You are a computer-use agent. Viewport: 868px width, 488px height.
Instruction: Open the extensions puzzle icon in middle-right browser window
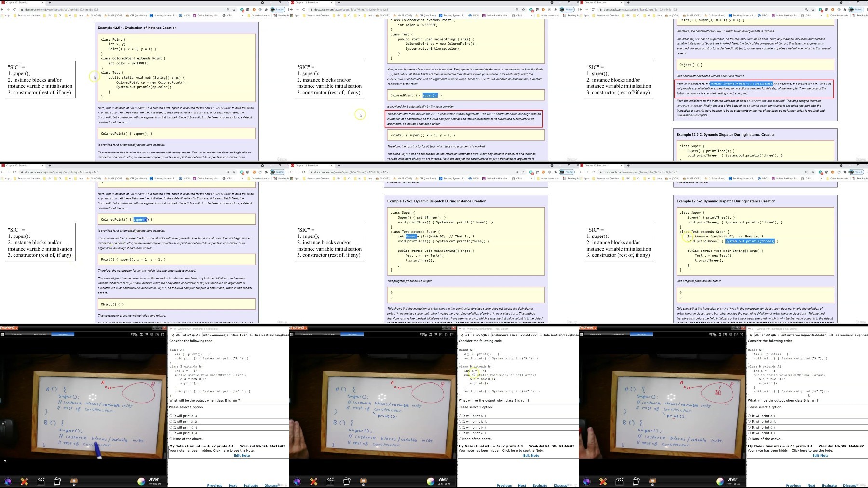(x=845, y=172)
